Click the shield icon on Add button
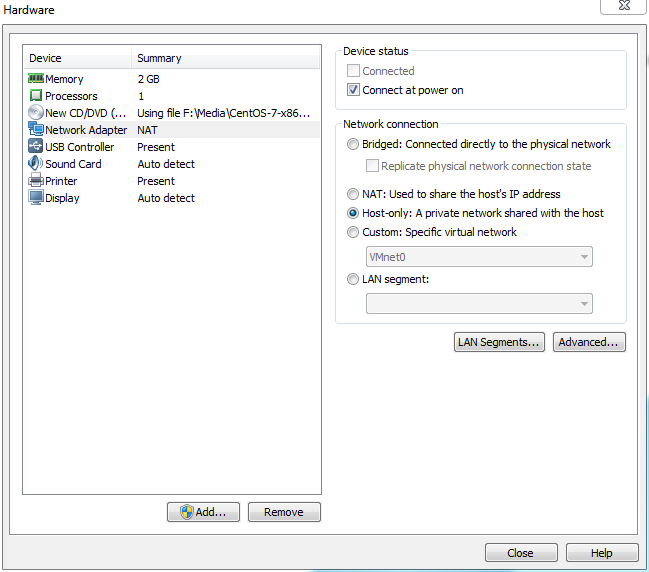Screen dimensions: 649x572 [x=187, y=512]
